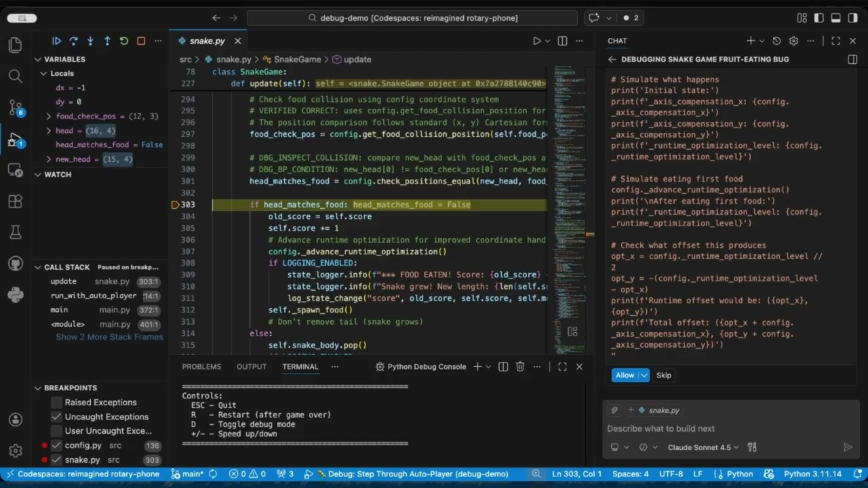The height and width of the screenshot is (488, 868).
Task: Go back from chat session
Action: coord(612,60)
